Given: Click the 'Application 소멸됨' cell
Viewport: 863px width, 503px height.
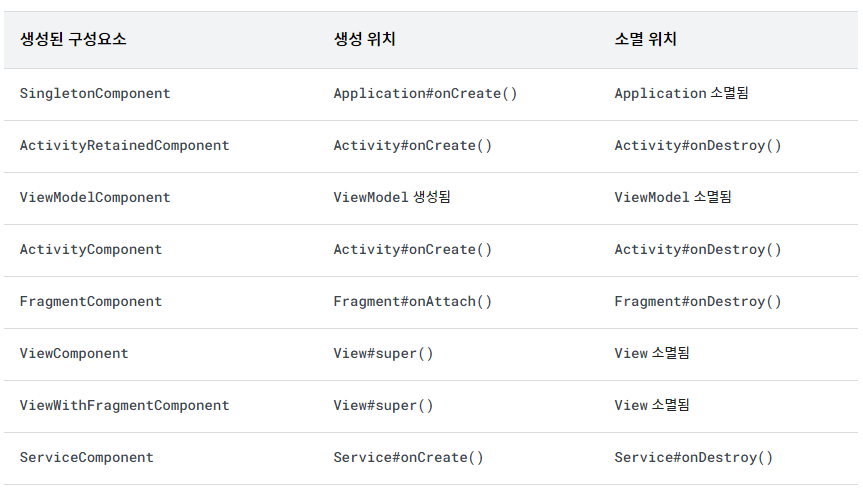Looking at the screenshot, I should [x=681, y=93].
